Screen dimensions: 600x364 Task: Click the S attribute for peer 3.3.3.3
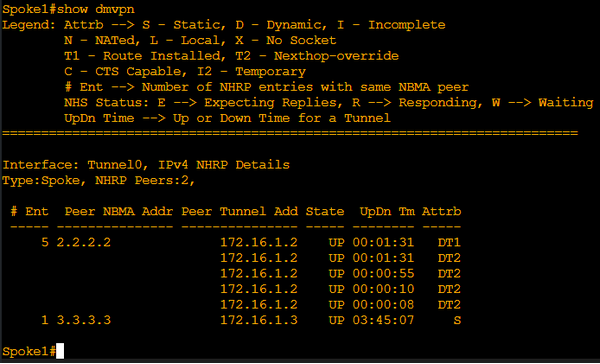click(457, 320)
